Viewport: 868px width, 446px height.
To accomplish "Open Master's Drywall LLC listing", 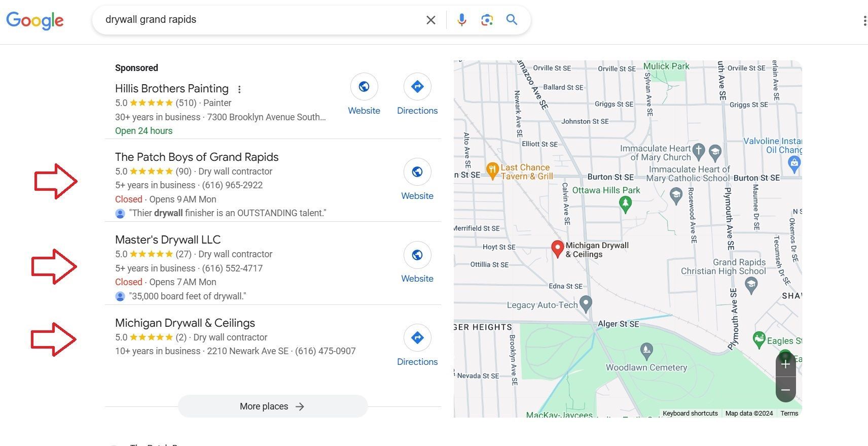I will [168, 240].
